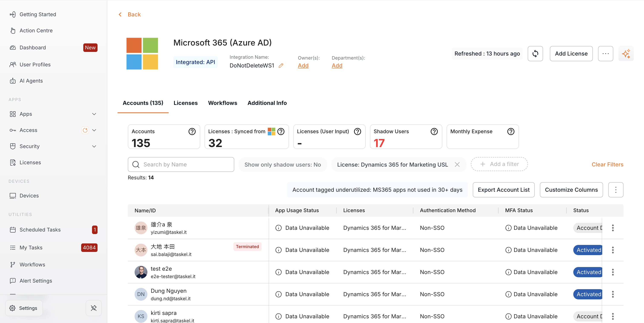Click help icon on Monthly Expense card
This screenshot has height=323, width=644.
[x=511, y=131]
